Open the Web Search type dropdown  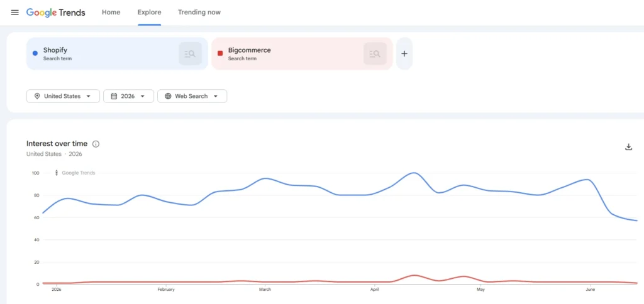(192, 96)
